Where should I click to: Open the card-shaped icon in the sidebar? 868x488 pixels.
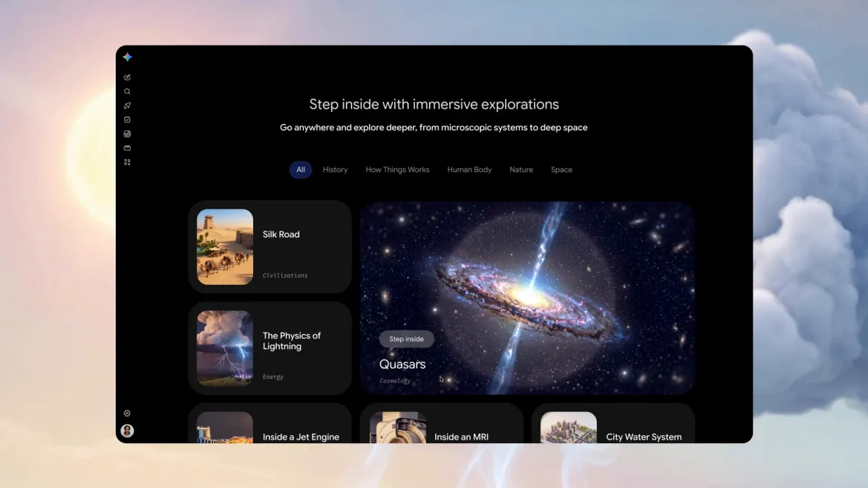click(x=127, y=147)
